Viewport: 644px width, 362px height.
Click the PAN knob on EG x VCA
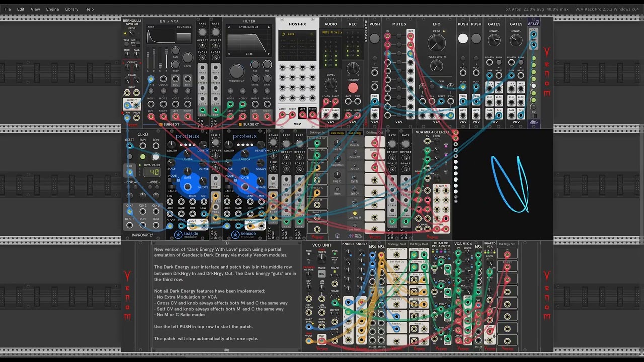pos(175,51)
